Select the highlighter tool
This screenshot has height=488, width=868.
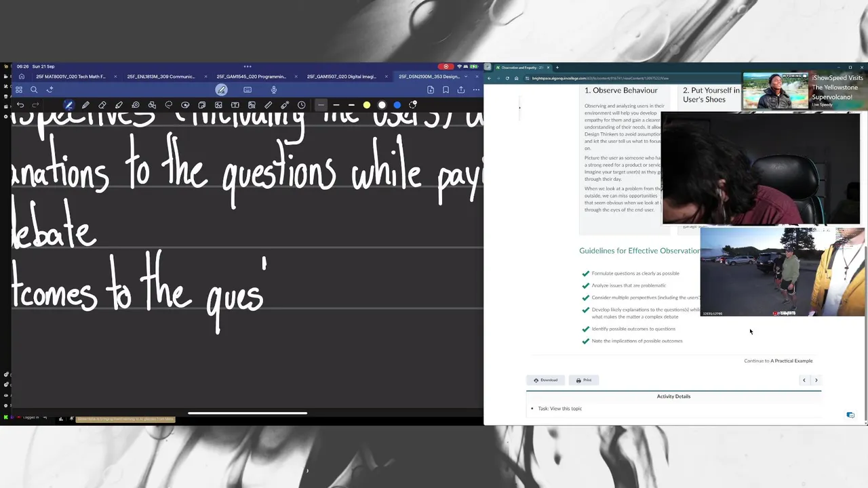click(x=119, y=105)
